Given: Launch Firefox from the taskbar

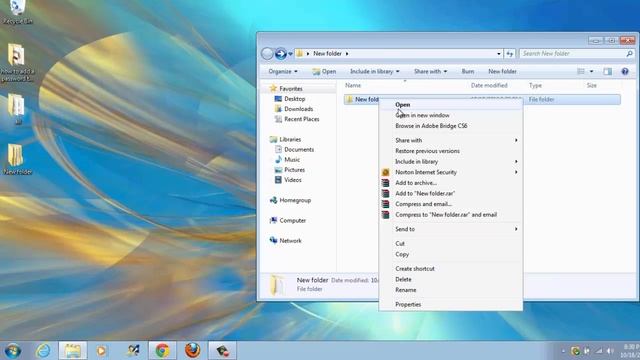Looking at the screenshot, I should 192,351.
